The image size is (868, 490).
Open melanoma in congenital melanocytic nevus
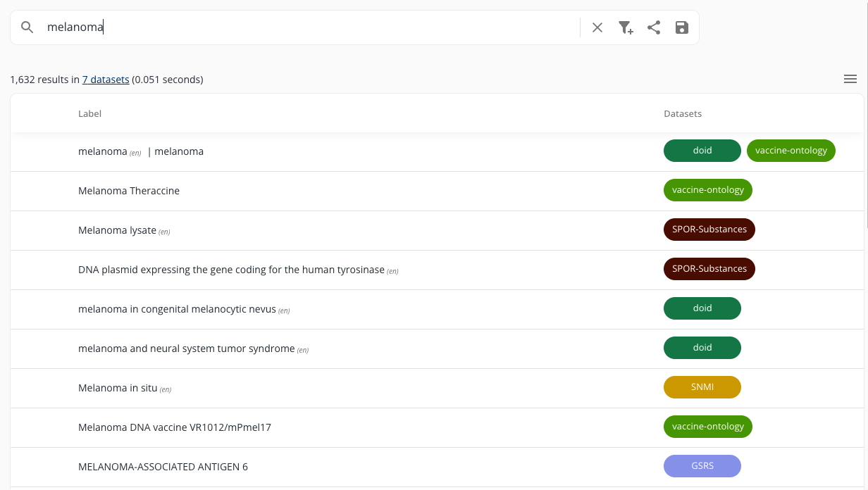pyautogui.click(x=177, y=309)
